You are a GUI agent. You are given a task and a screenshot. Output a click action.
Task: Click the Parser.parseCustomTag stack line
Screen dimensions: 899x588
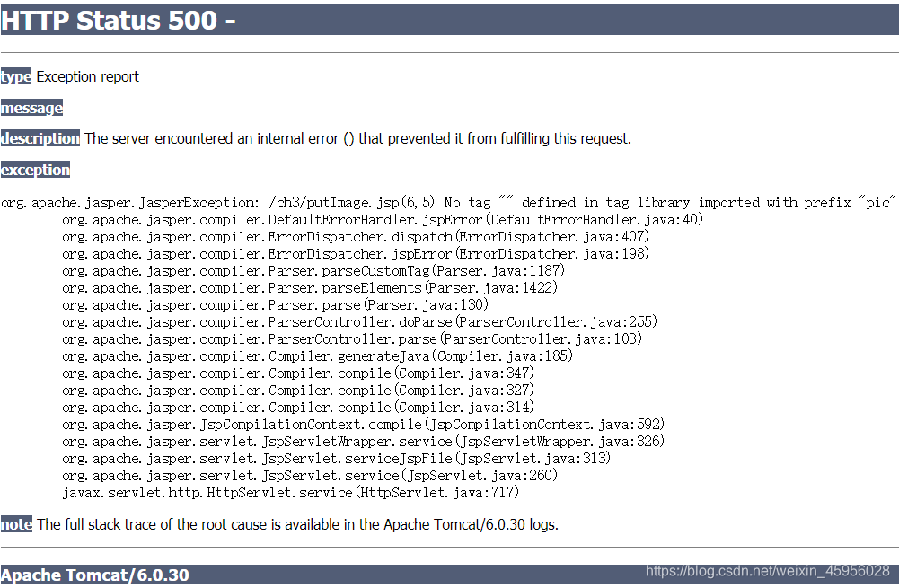(313, 270)
